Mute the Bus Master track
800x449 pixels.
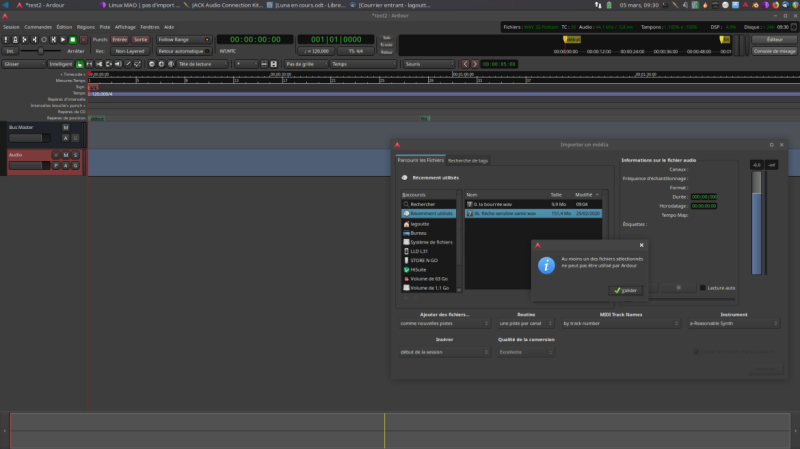coord(65,128)
